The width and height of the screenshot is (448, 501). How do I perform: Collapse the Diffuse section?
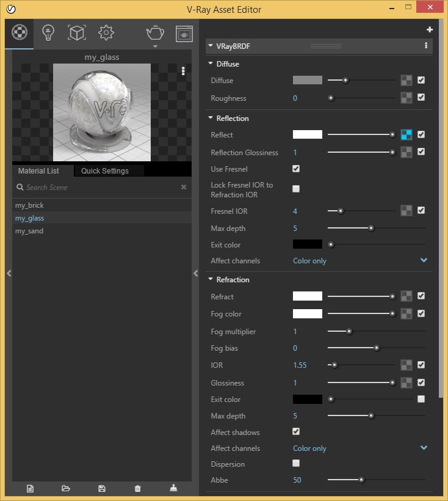[x=211, y=64]
